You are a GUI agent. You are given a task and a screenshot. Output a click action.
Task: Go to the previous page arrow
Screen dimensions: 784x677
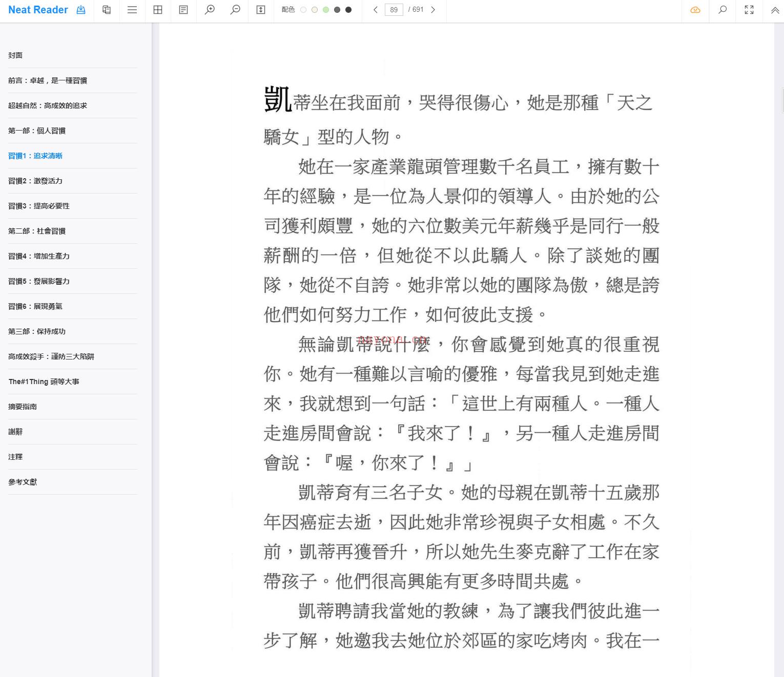pos(376,10)
